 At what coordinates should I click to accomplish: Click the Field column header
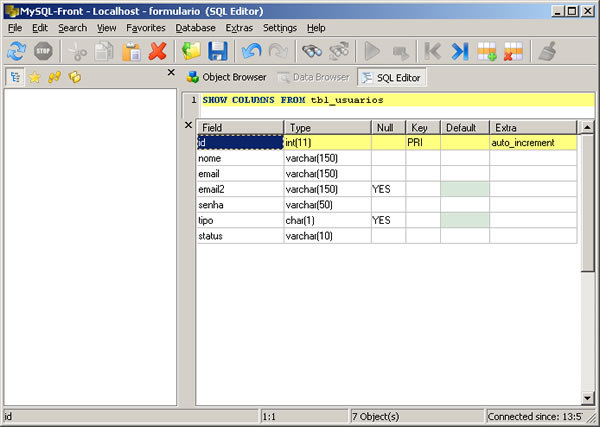pos(240,127)
